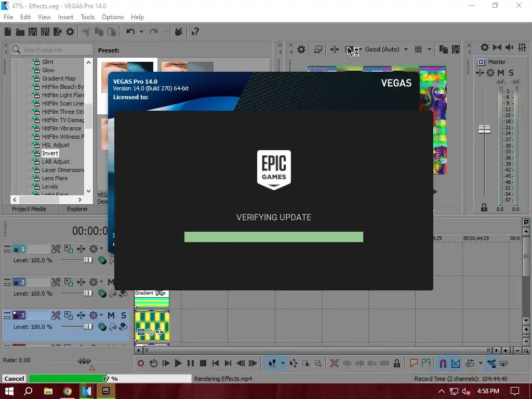Click the Play button in transport
Viewport: 532px width, 399px height.
[x=178, y=363]
